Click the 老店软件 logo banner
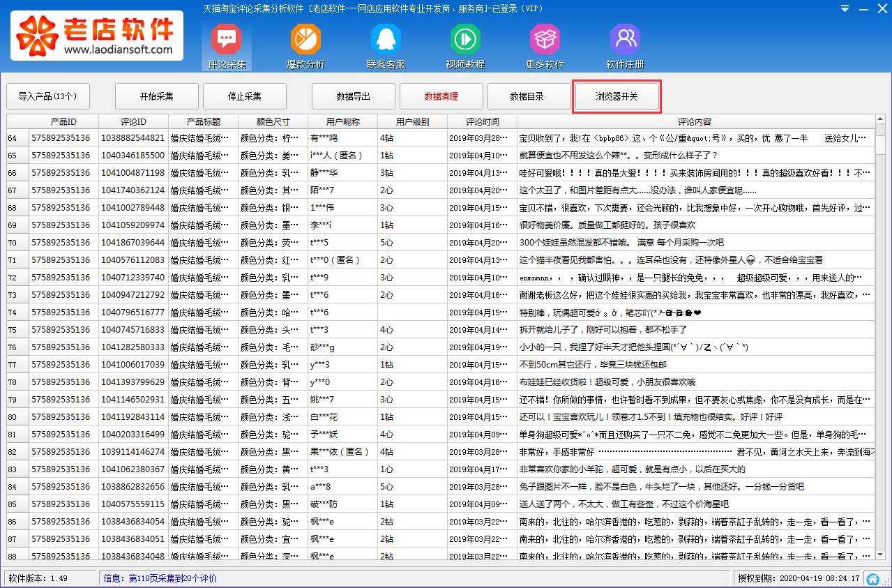Screen dimensions: 892x588 (x=97, y=35)
